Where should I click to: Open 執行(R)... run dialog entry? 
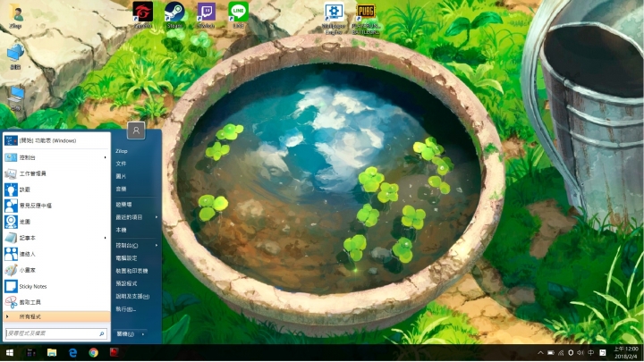[126, 309]
